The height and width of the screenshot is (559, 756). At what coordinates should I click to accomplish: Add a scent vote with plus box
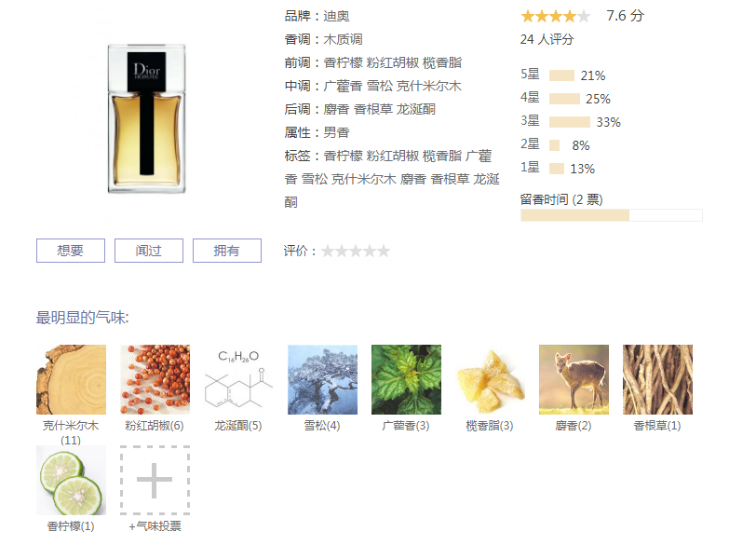[x=155, y=481]
